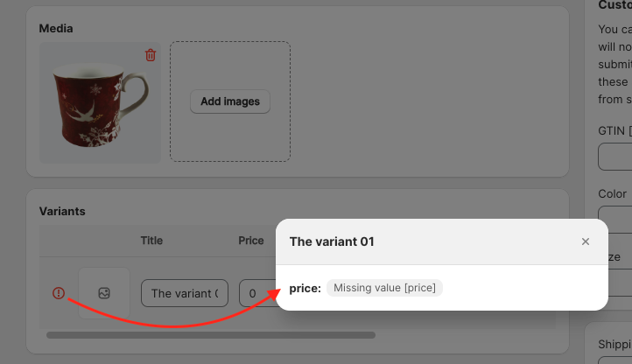Click the Add images button
Screen dimensions: 632x364
(x=230, y=101)
